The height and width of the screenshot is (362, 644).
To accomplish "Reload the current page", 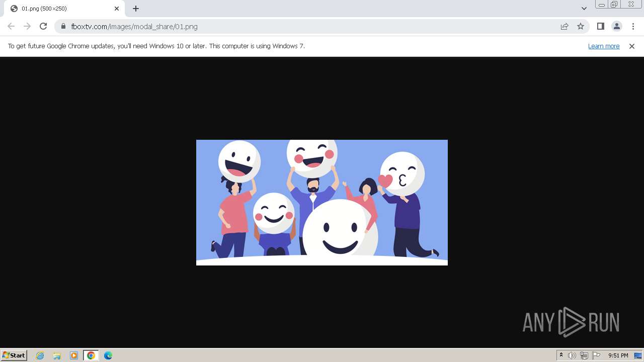I will 43,26.
